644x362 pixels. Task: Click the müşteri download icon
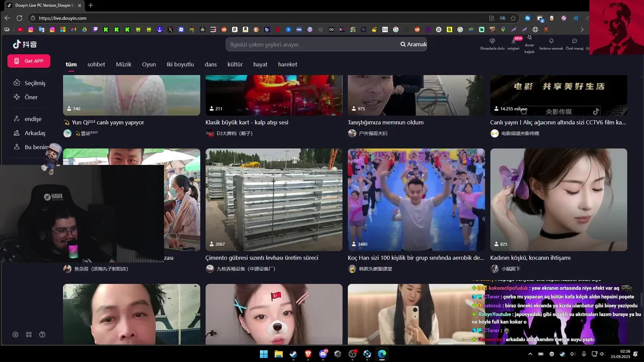pyautogui.click(x=513, y=41)
